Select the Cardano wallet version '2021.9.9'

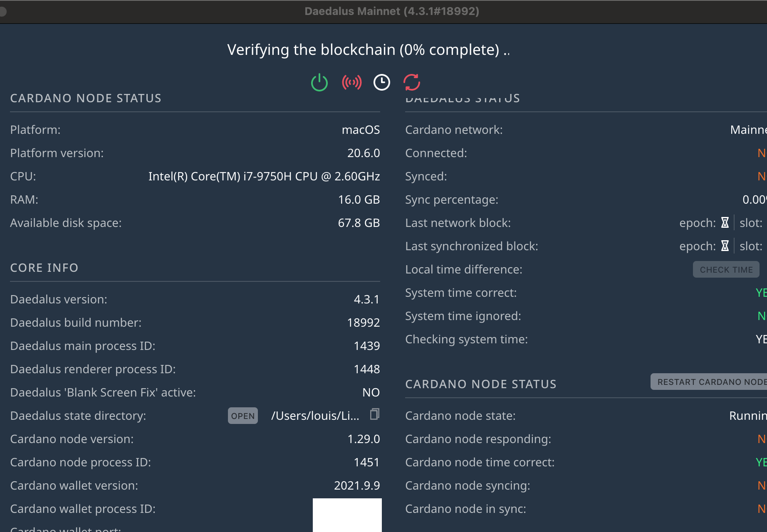[357, 485]
